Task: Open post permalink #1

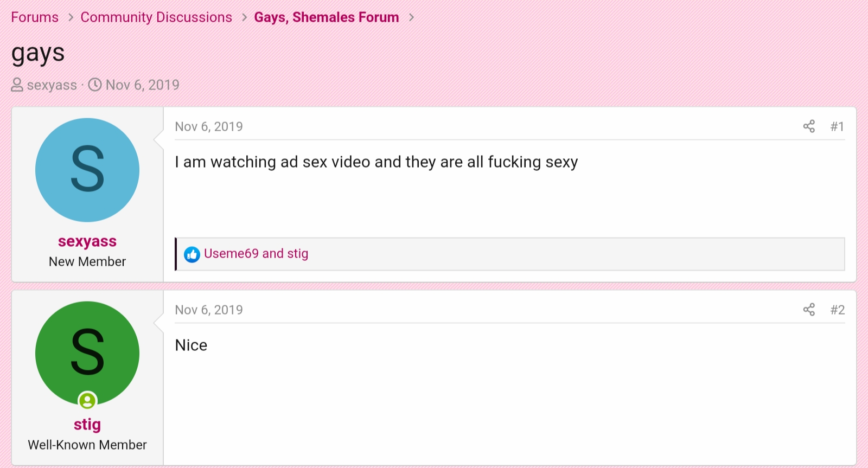Action: (x=837, y=126)
